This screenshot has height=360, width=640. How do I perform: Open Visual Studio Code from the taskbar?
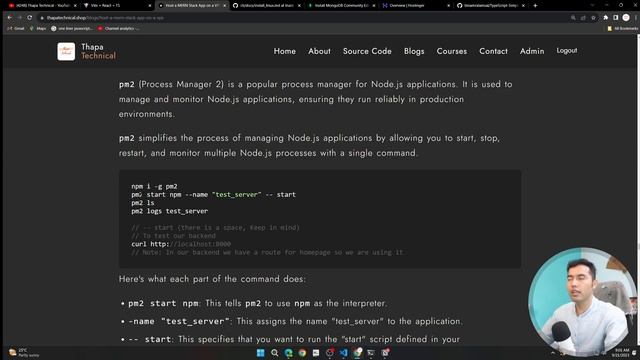pos(344,353)
